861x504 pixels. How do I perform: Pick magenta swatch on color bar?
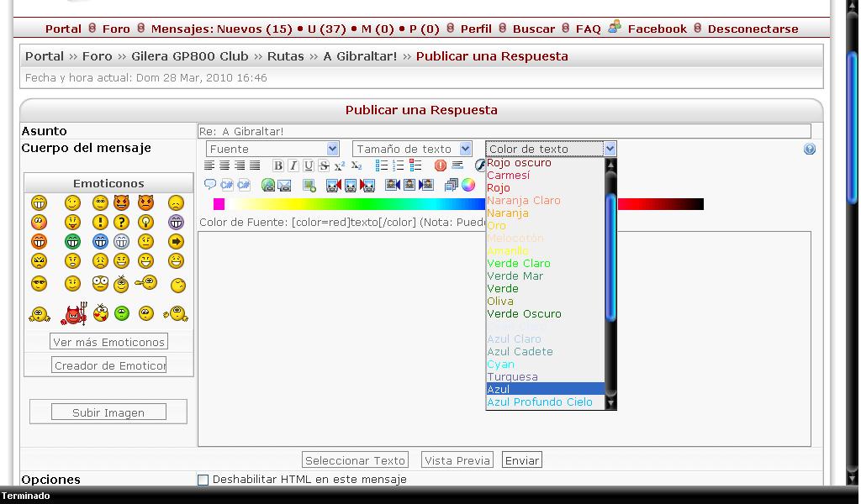point(219,204)
